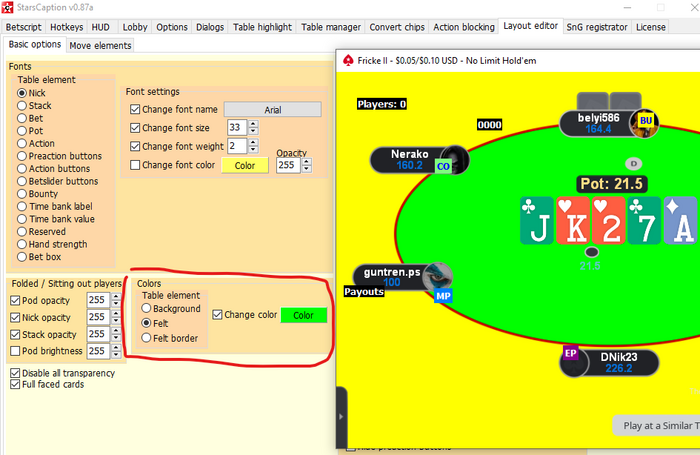Click the BU position badge on belyi586

pyautogui.click(x=646, y=121)
